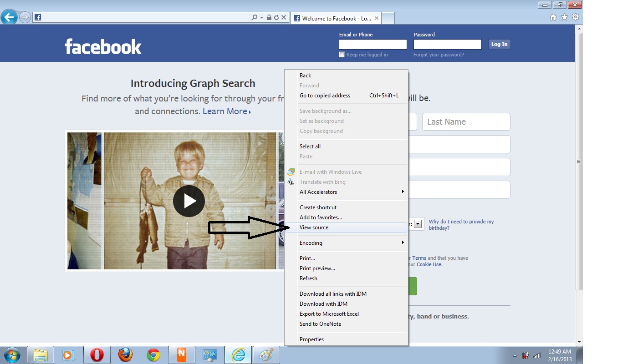The height and width of the screenshot is (364, 643).
Task: Choose Select all in context menu
Action: click(347, 147)
